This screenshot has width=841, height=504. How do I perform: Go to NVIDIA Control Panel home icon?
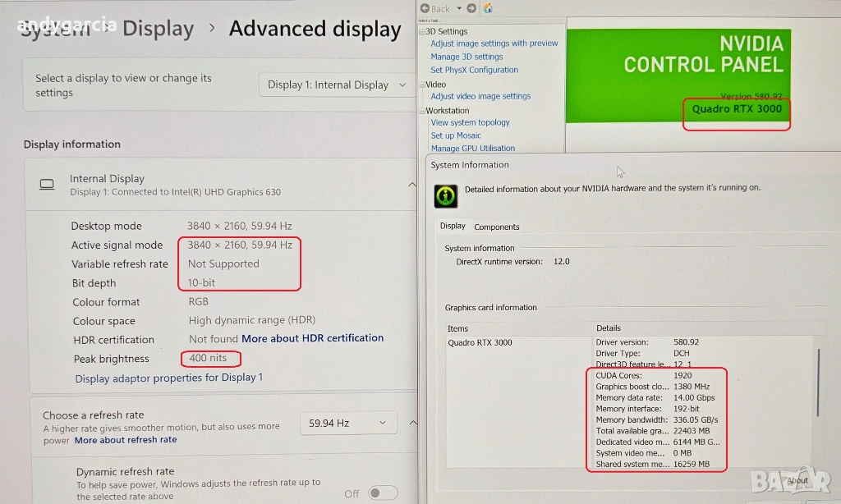point(489,8)
